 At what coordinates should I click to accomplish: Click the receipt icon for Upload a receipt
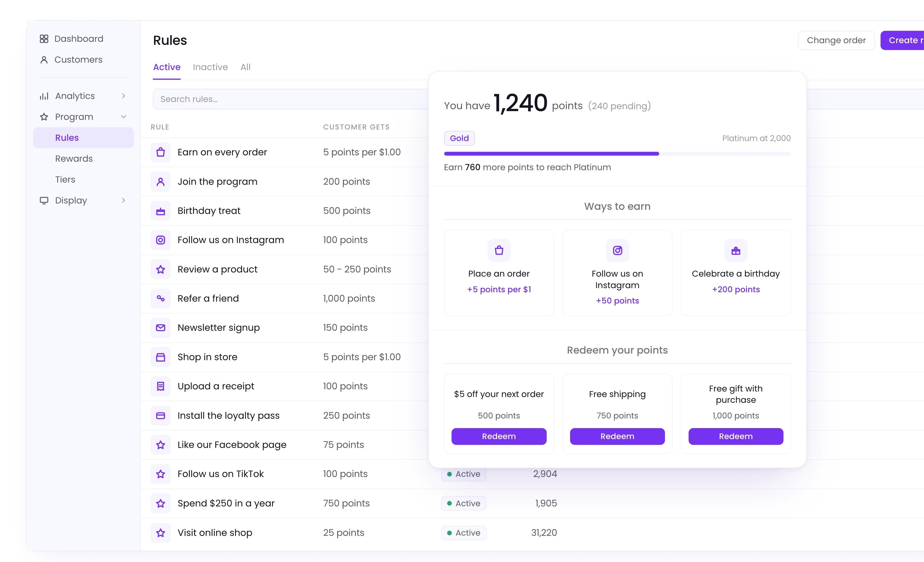[161, 386]
